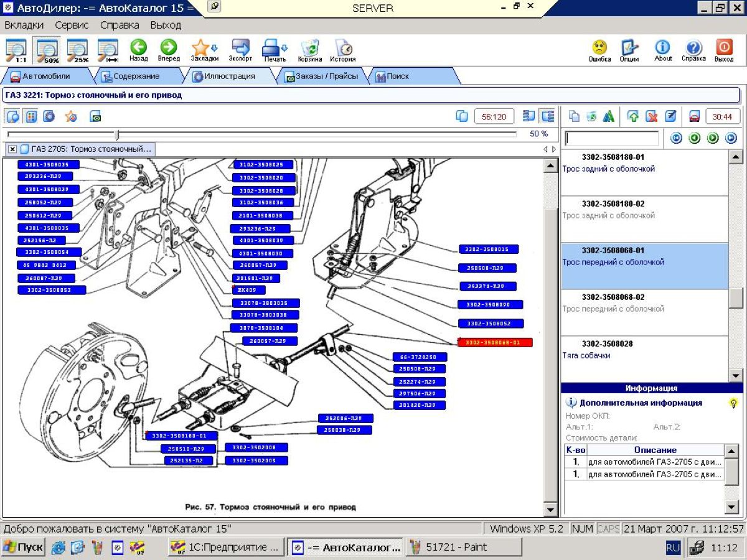Screen dimensions: 747x560
Task: Click the green up-arrow parts icon
Action: pyautogui.click(x=634, y=116)
